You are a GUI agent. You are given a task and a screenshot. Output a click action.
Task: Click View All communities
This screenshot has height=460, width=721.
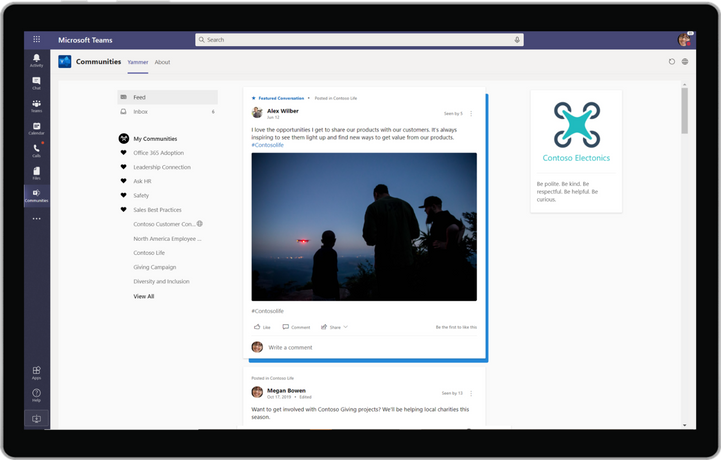143,296
